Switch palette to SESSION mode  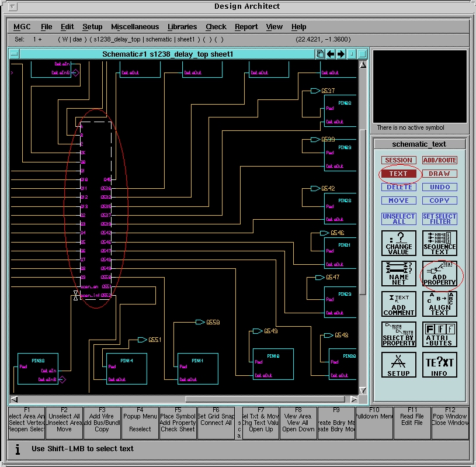point(398,160)
